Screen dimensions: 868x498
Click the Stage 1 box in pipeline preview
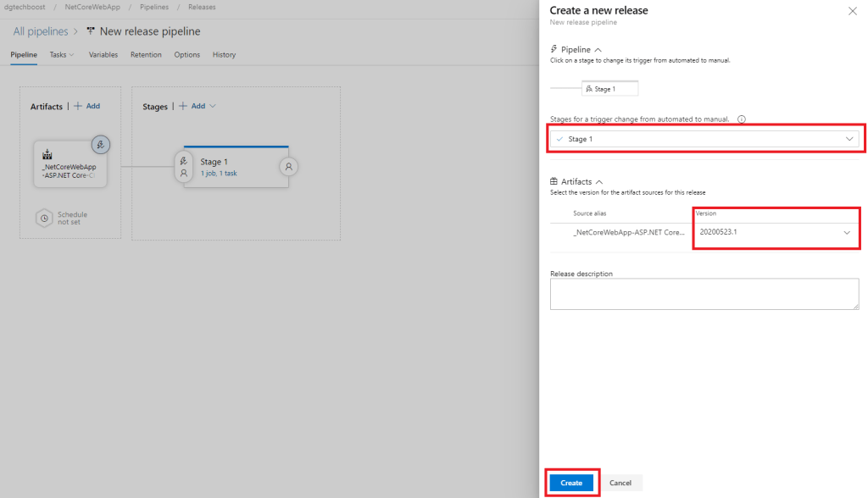point(609,89)
